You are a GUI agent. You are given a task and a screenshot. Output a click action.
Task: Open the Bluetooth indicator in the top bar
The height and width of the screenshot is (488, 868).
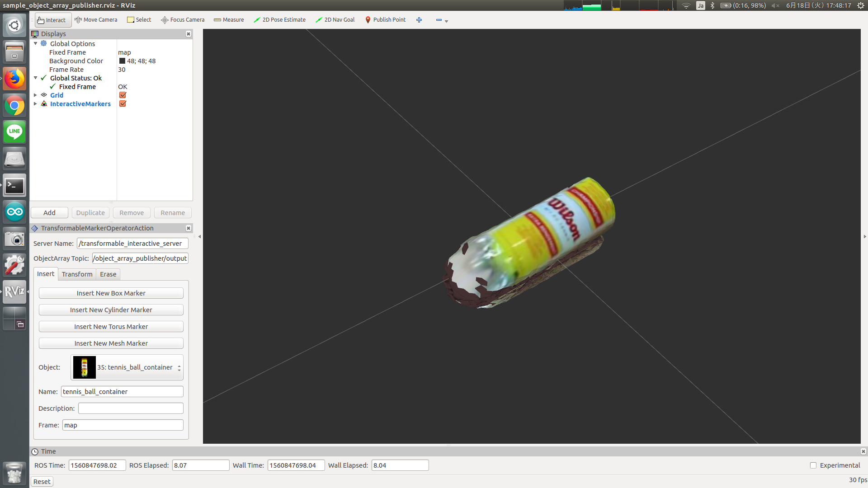click(712, 5)
